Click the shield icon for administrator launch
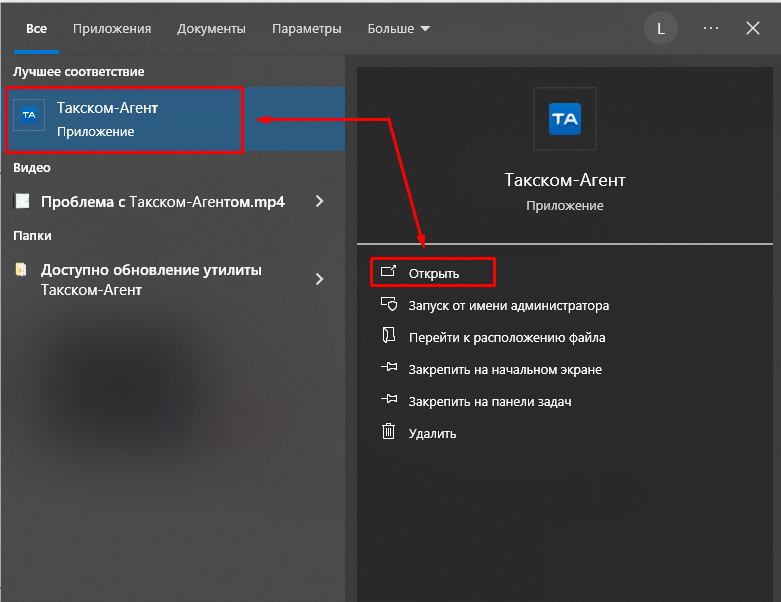This screenshot has width=781, height=602. 389,305
